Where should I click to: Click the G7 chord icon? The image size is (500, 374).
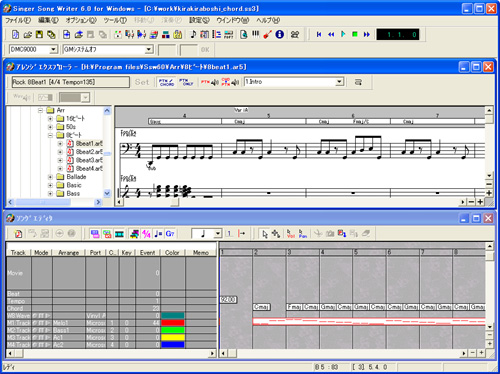pyautogui.click(x=170, y=234)
